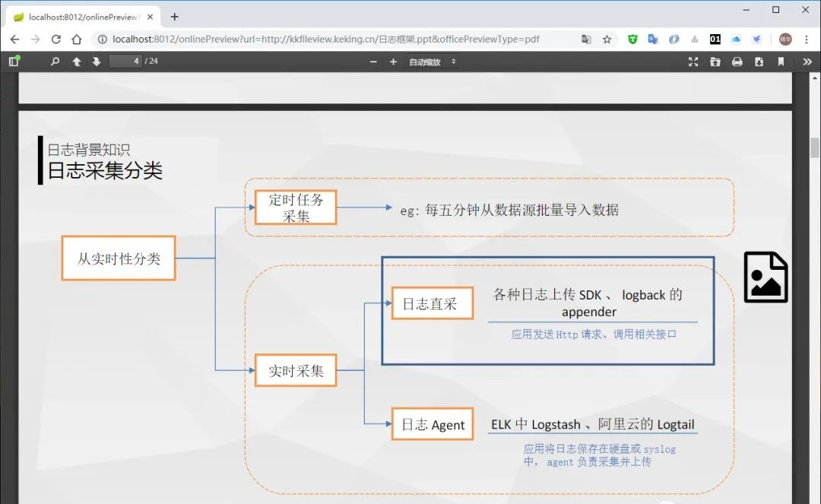This screenshot has height=504, width=821.
Task: Open the user profile avatar
Action: (x=785, y=40)
